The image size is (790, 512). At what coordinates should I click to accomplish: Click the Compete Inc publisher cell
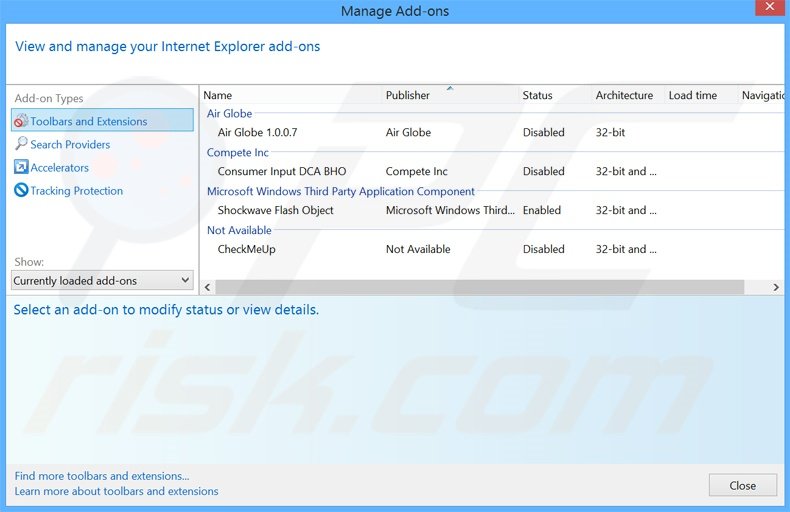click(x=416, y=171)
